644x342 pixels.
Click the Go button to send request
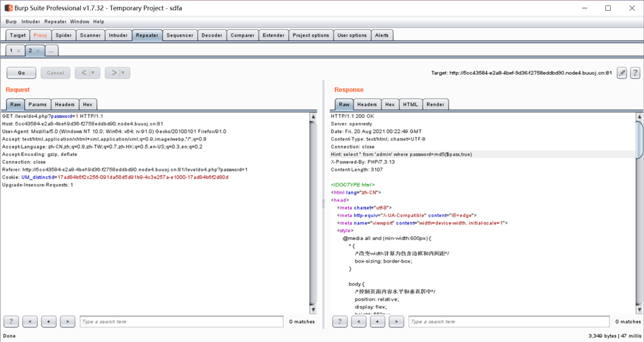point(21,73)
